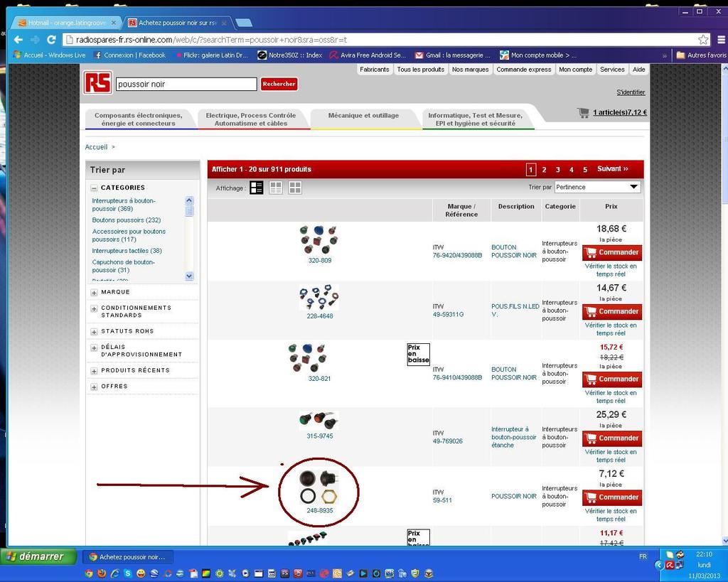Click the RS logo

click(x=97, y=82)
